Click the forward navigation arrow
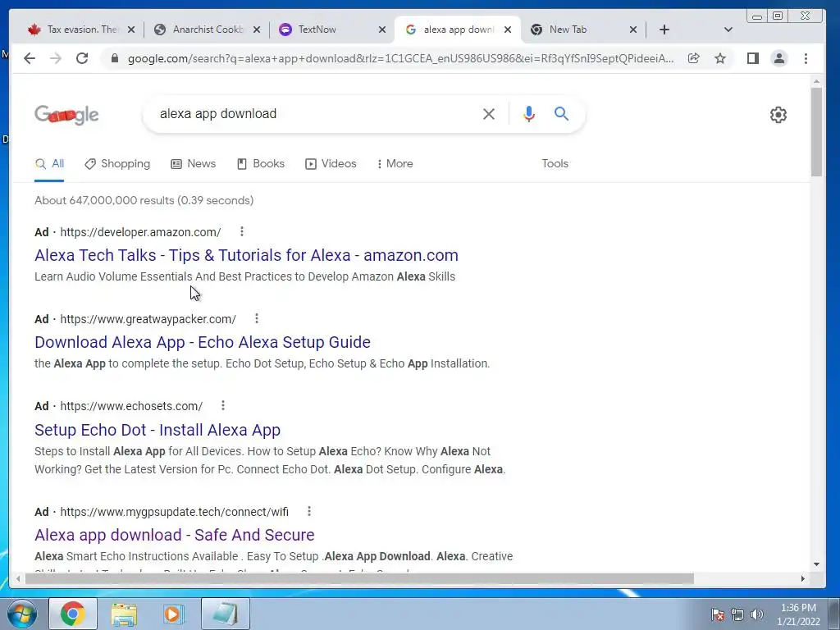Image resolution: width=840 pixels, height=630 pixels. 56,58
